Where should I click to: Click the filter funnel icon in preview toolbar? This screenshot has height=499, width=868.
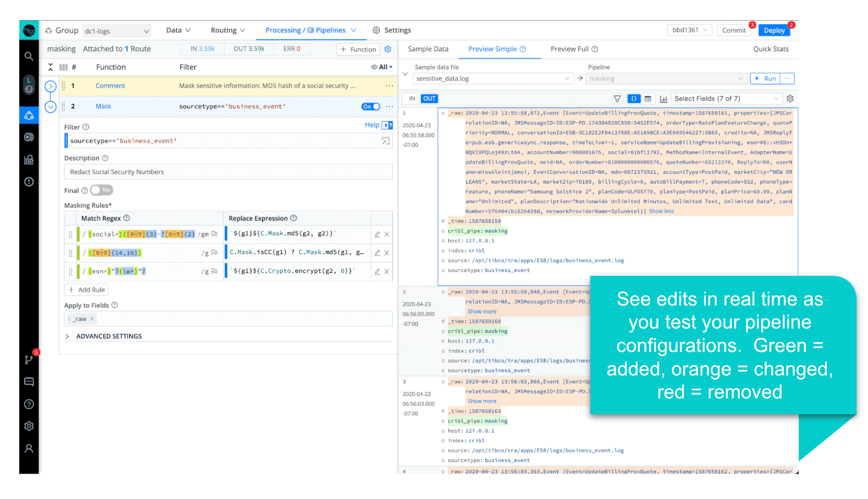pyautogui.click(x=617, y=99)
